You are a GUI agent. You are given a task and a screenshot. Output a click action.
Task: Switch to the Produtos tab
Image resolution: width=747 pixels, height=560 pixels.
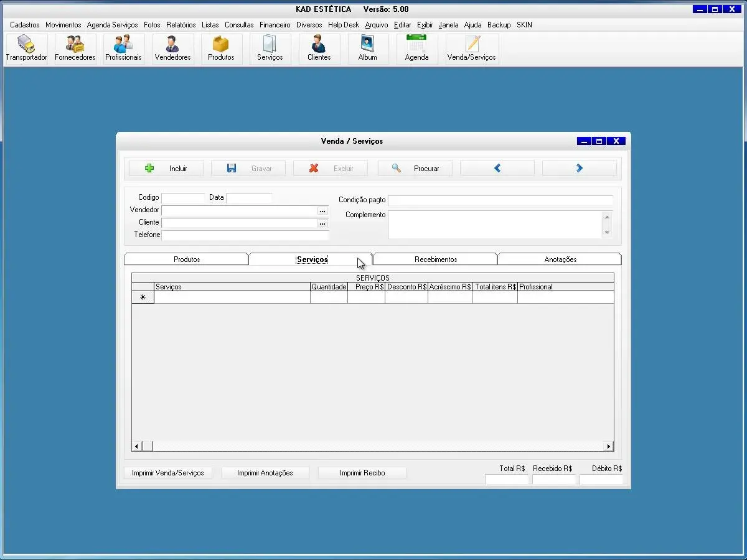(x=187, y=259)
